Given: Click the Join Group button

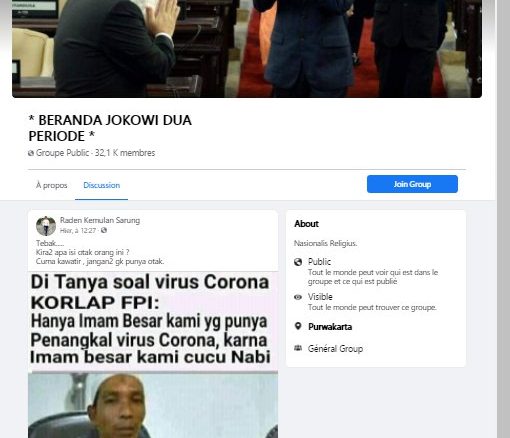Looking at the screenshot, I should (412, 184).
